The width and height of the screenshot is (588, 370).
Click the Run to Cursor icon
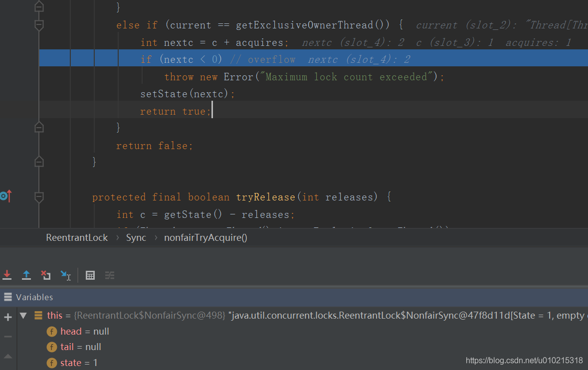(66, 276)
